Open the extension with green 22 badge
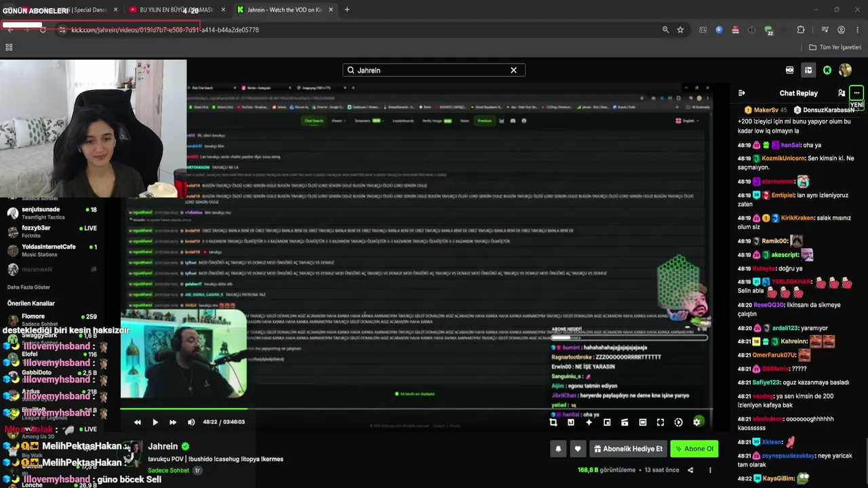Viewport: 868px width, 488px height. click(x=768, y=30)
